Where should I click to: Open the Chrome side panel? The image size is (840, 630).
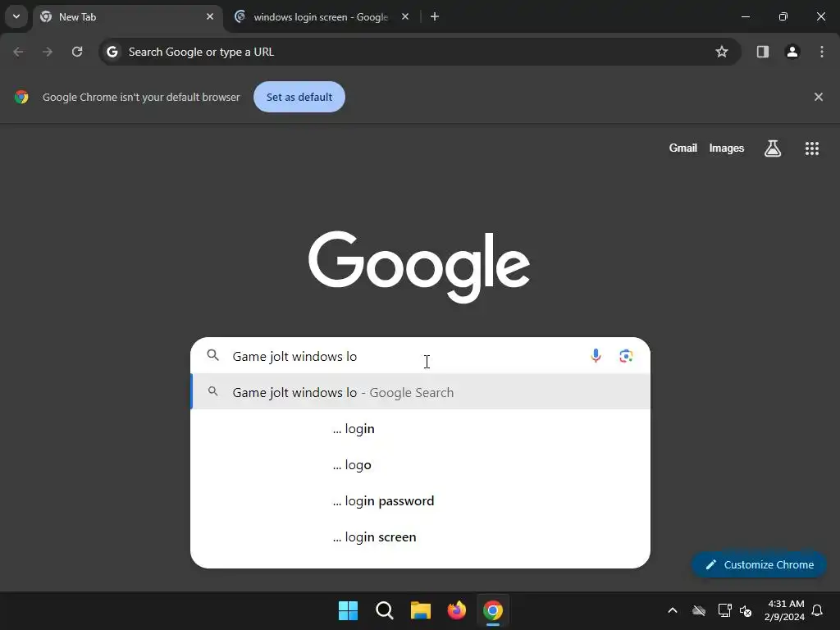point(762,52)
